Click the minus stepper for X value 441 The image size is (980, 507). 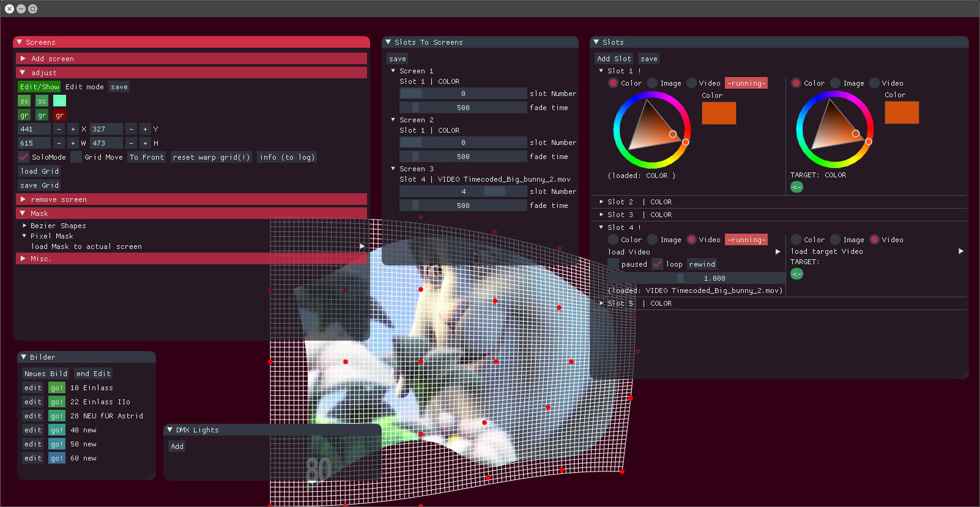(x=59, y=129)
